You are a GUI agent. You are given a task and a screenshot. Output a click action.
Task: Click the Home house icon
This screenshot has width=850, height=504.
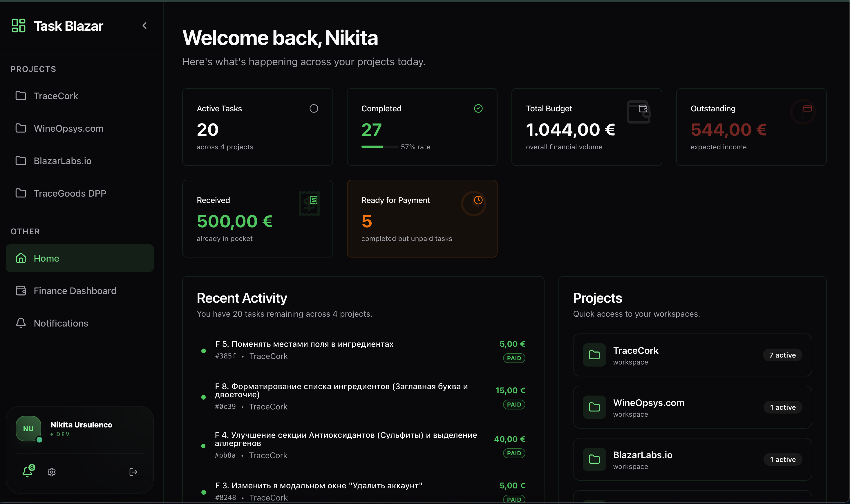point(21,258)
